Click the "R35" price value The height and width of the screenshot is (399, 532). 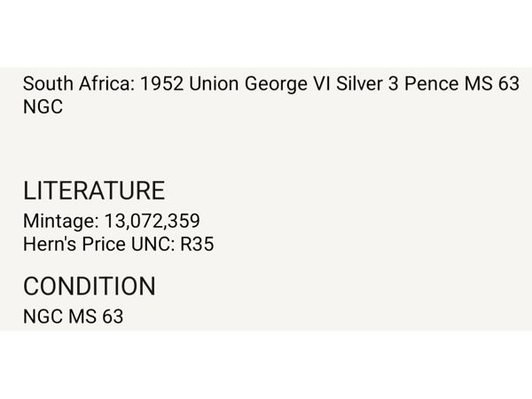197,244
